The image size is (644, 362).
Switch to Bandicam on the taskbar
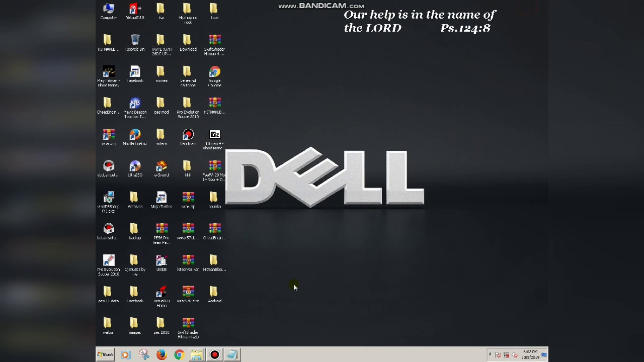pyautogui.click(x=215, y=355)
